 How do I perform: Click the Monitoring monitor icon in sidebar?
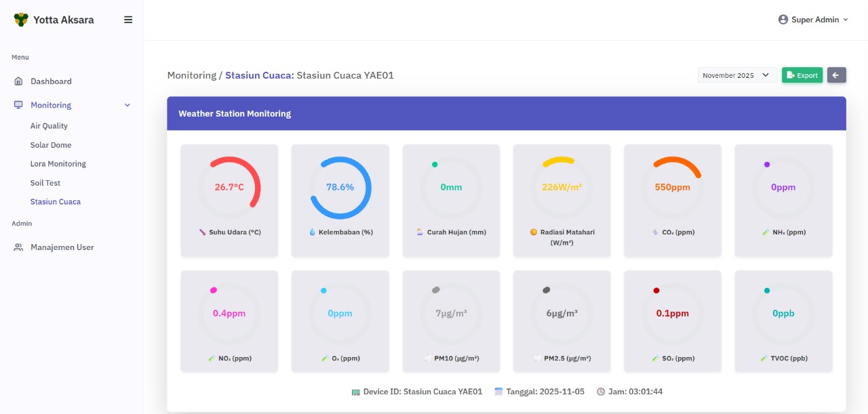coord(18,105)
